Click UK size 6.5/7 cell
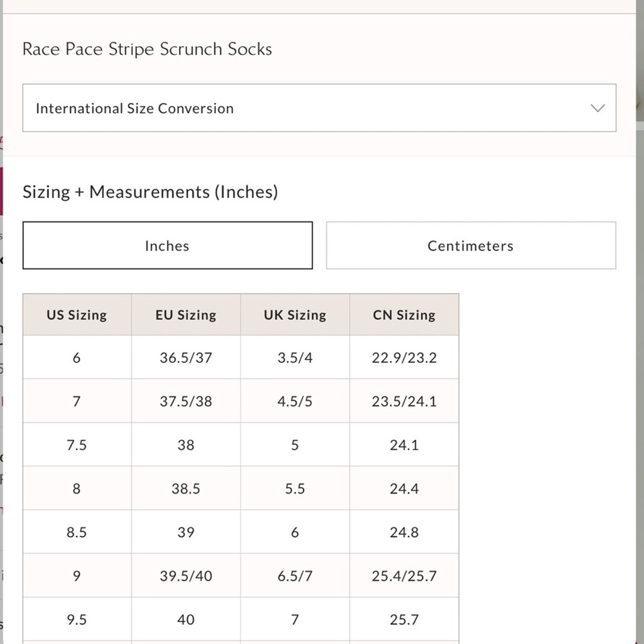Screen dimensions: 644x644 pos(294,575)
